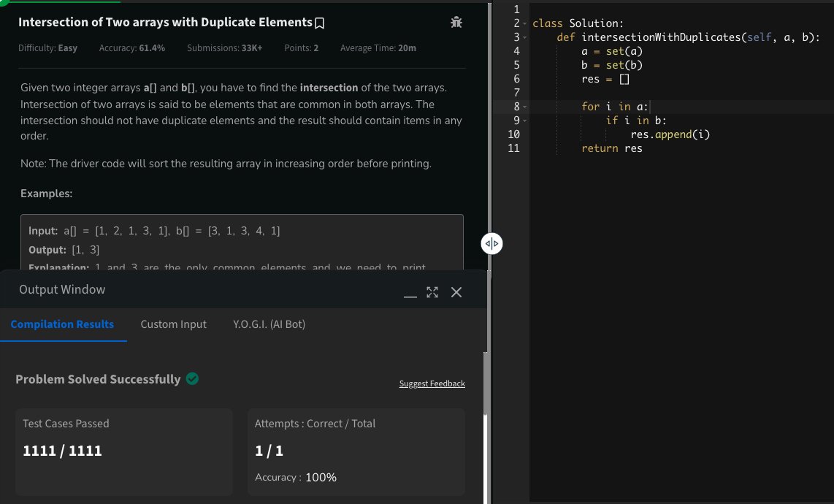This screenshot has width=834, height=504.
Task: Click 'Accuracy: 61.4%' statistic
Action: tap(132, 48)
